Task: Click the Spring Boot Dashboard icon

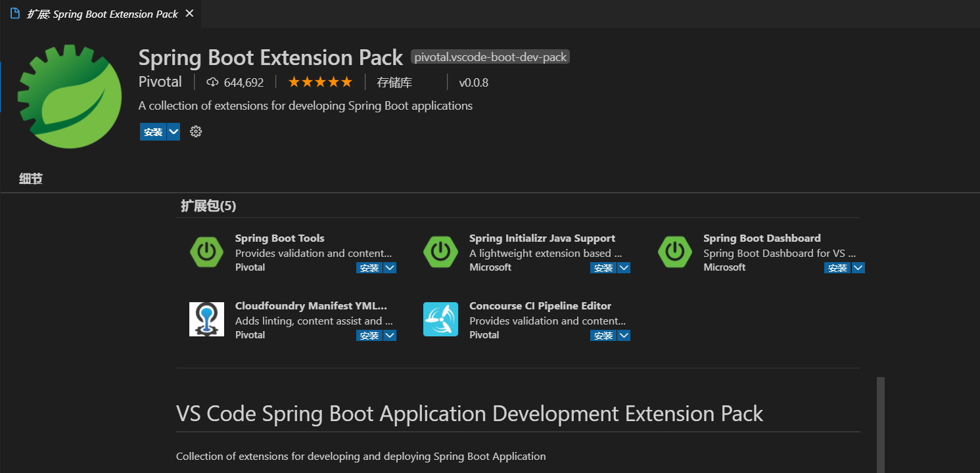Action: (674, 252)
